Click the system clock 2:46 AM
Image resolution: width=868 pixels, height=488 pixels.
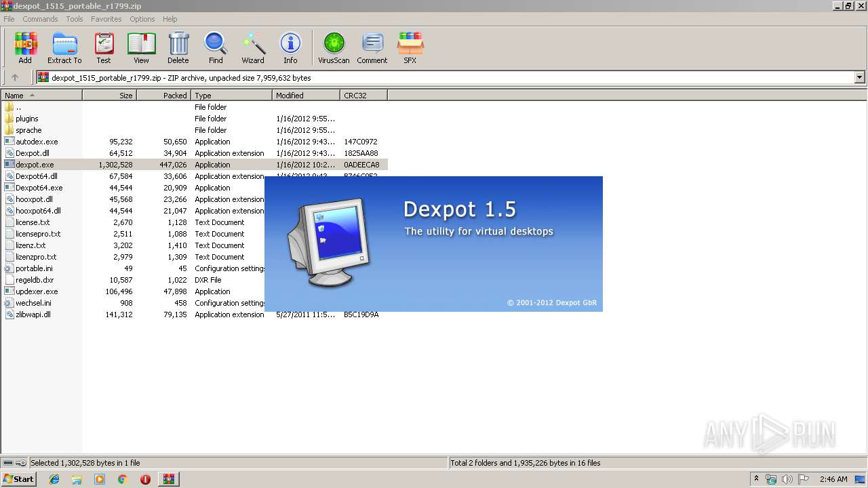[x=833, y=479]
